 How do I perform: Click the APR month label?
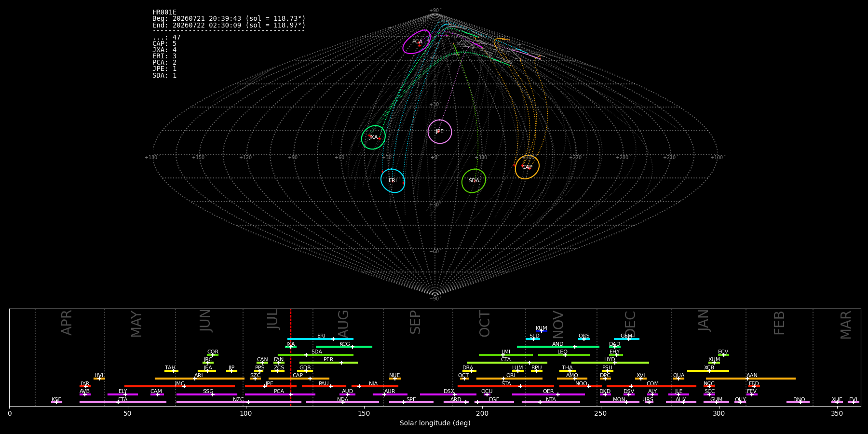pyautogui.click(x=67, y=322)
